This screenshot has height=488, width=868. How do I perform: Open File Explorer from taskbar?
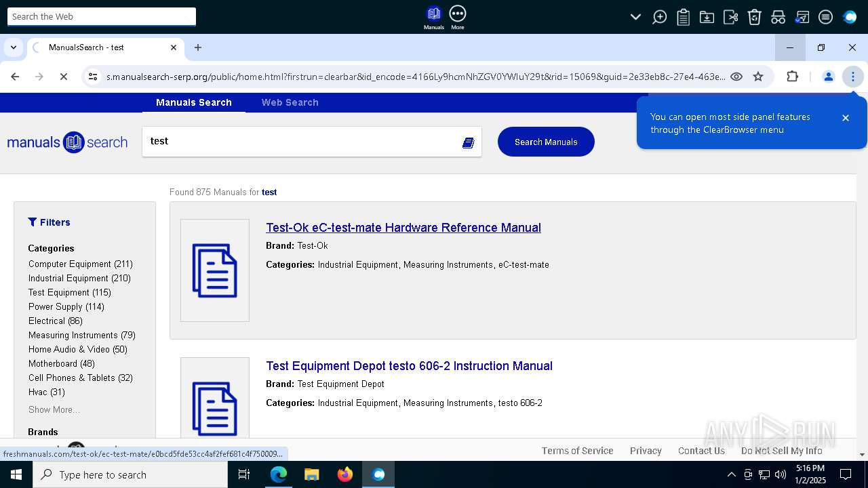(x=312, y=474)
